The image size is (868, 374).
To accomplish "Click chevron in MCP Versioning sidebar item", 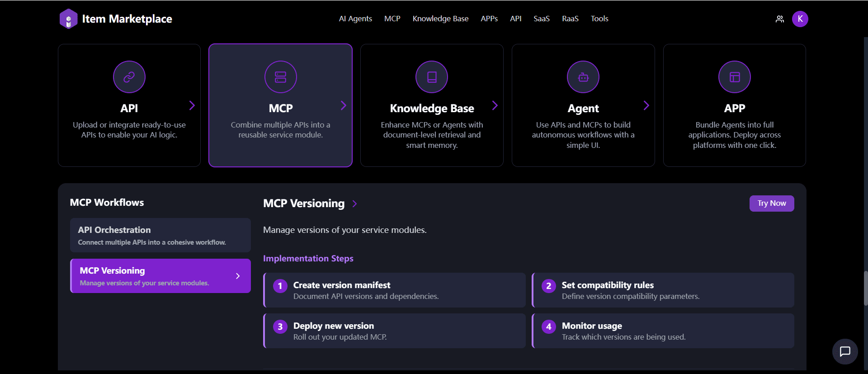I will pos(238,276).
